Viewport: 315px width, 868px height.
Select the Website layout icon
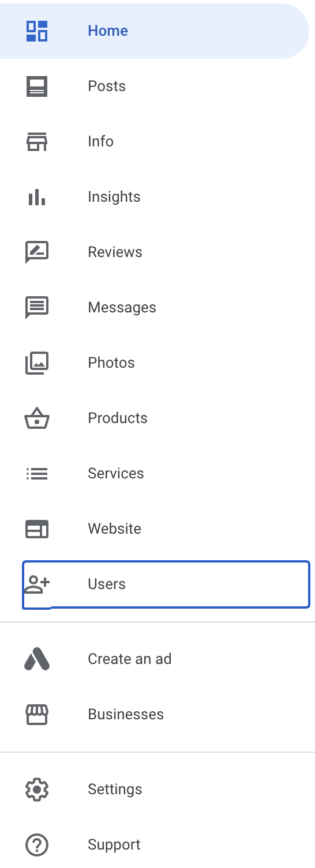[37, 529]
